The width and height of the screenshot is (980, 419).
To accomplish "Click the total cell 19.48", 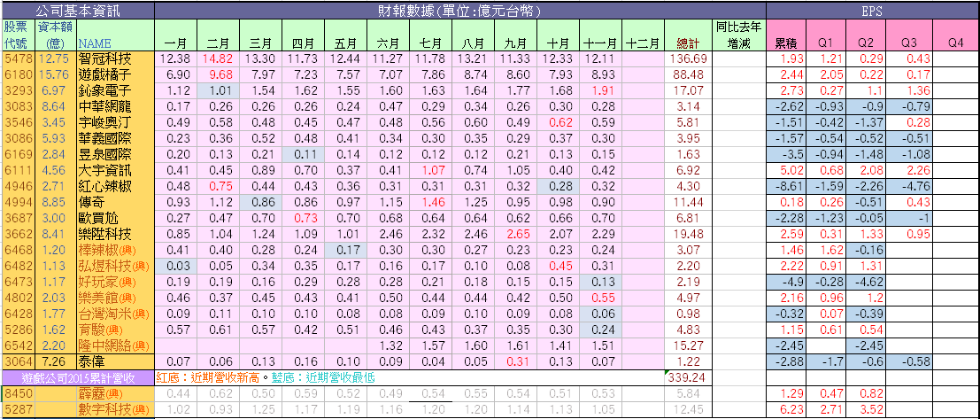I will (688, 233).
